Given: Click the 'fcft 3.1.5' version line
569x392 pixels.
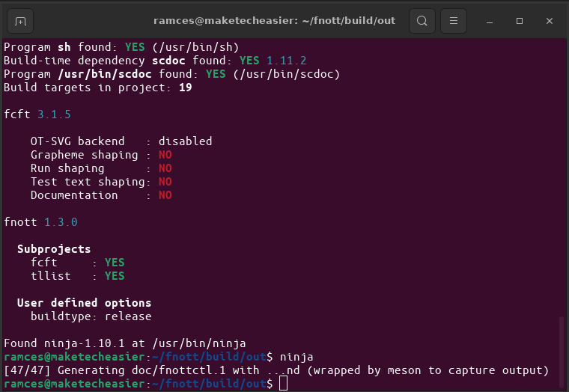Looking at the screenshot, I should (37, 114).
